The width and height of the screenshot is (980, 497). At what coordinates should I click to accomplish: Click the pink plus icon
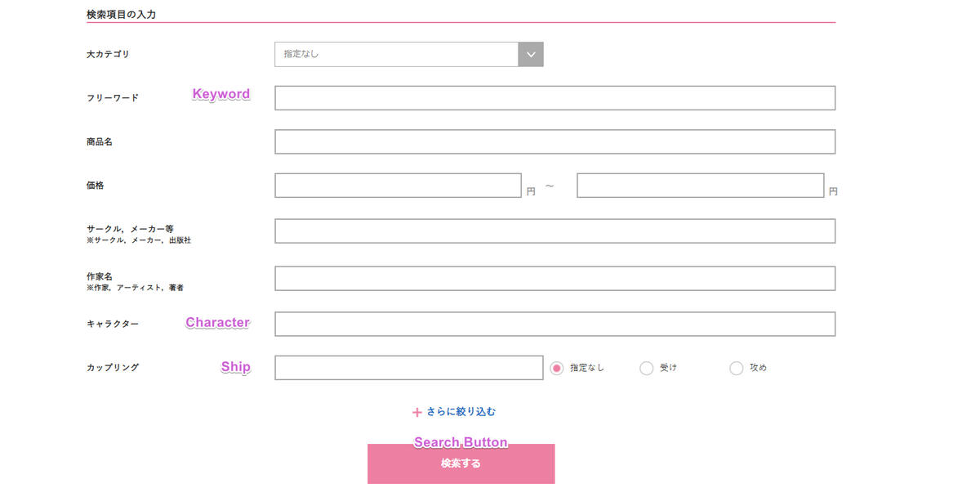click(417, 413)
